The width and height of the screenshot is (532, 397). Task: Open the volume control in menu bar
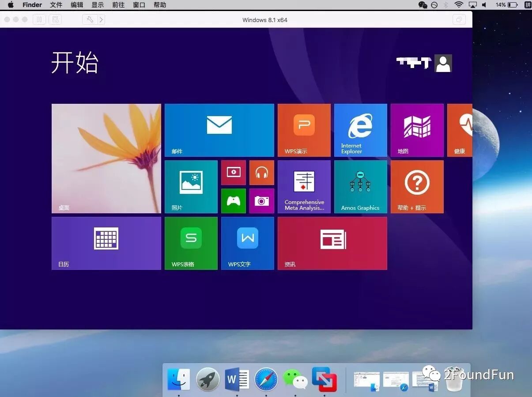(484, 5)
